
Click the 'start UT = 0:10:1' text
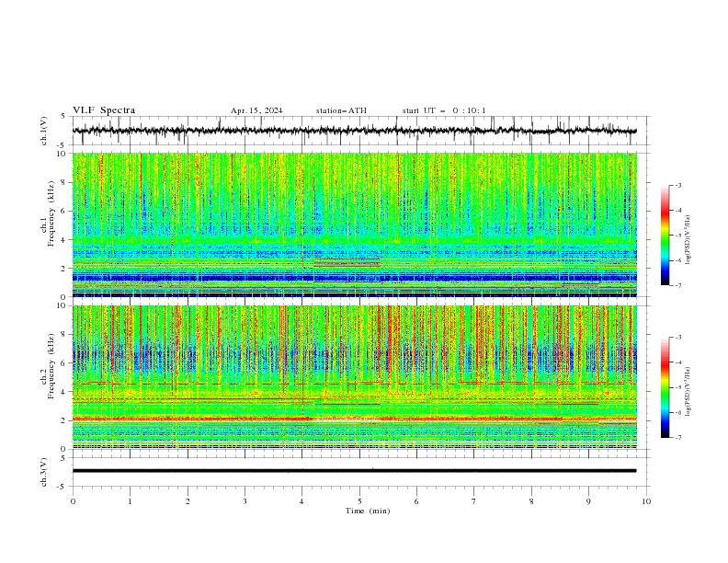444,110
